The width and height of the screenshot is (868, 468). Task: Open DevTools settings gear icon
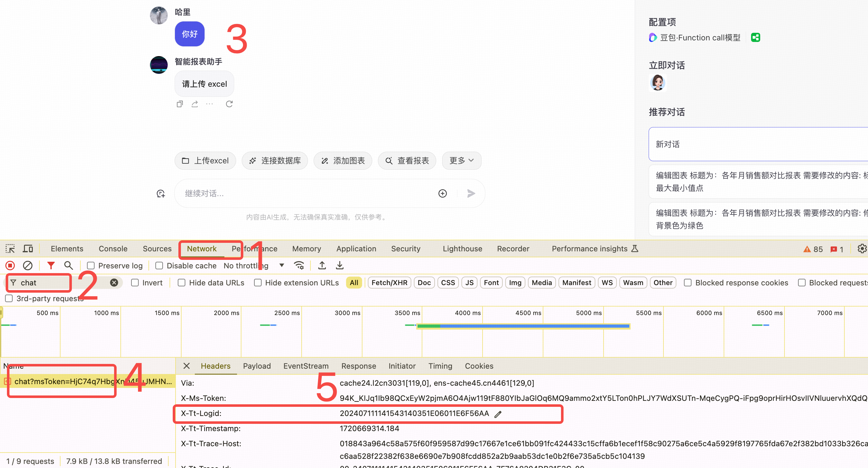862,249
